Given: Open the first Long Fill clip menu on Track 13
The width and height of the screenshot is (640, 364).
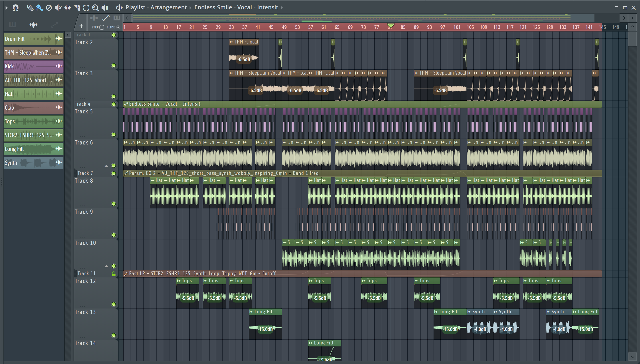Looking at the screenshot, I should point(251,312).
